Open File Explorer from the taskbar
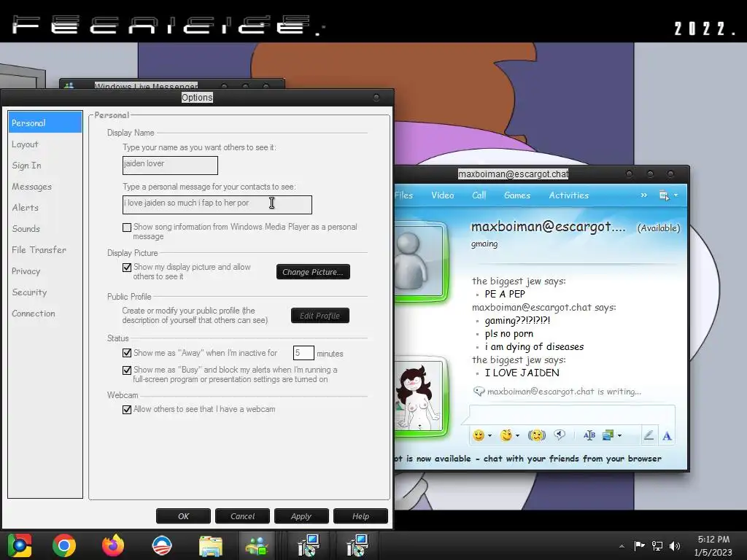Screen dimensions: 747x560 (x=211, y=546)
